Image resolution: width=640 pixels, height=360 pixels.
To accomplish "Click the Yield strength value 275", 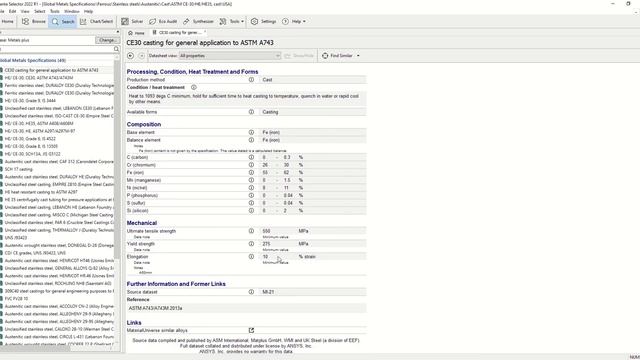I will (x=266, y=244).
